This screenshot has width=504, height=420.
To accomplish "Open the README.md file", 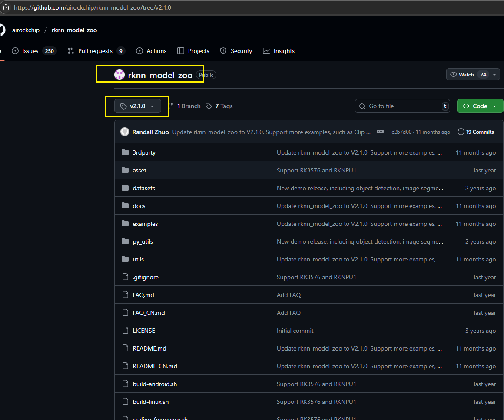I will [x=149, y=348].
